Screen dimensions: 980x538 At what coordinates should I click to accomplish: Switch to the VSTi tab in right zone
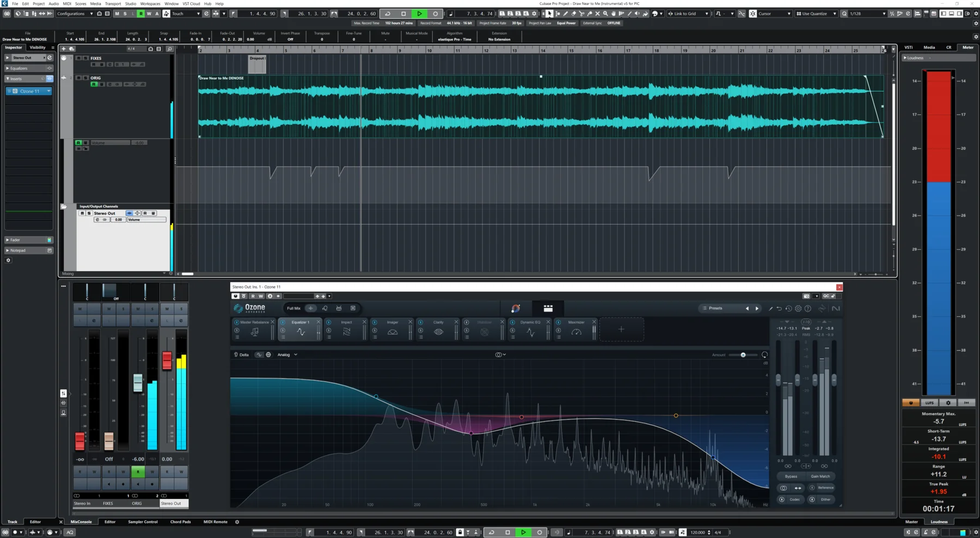pyautogui.click(x=909, y=47)
